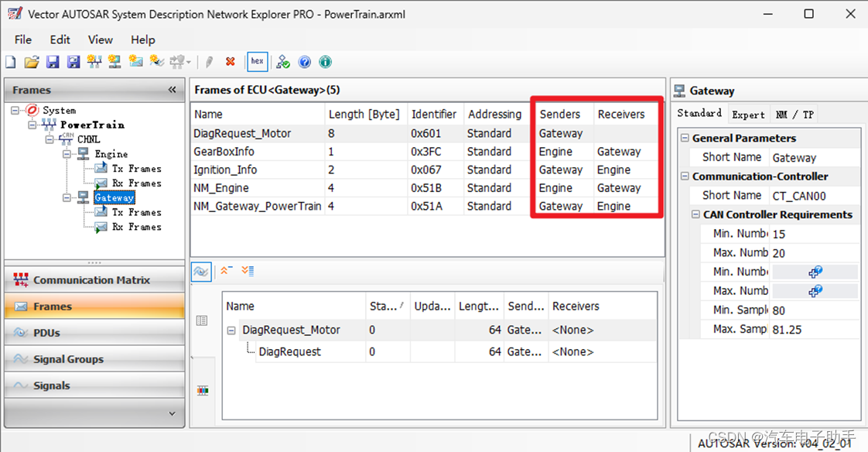
Task: Toggle the signal view icon in the lower toolbar
Action: (x=201, y=272)
